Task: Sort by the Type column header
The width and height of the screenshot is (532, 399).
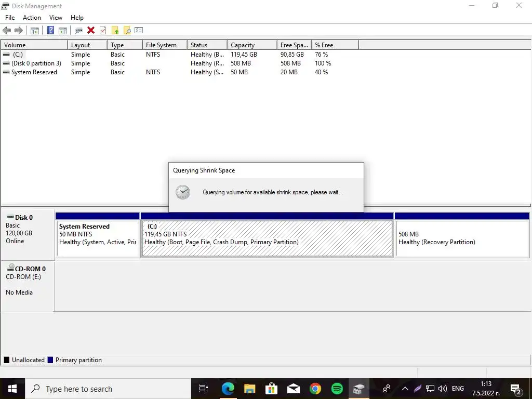Action: pyautogui.click(x=125, y=45)
